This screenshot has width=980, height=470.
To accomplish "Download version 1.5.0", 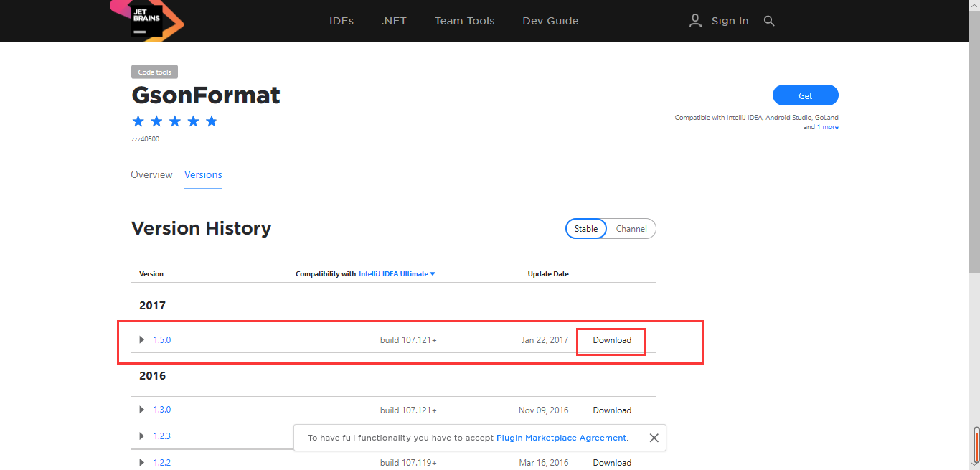I will click(x=612, y=340).
